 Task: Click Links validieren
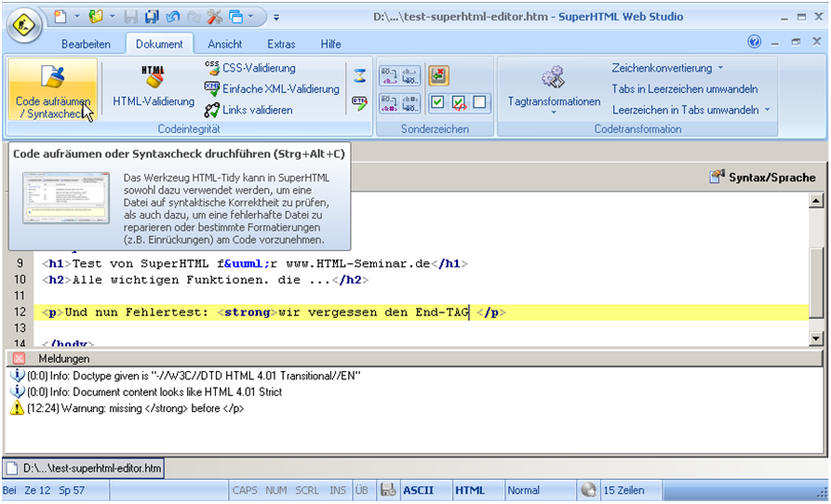248,110
